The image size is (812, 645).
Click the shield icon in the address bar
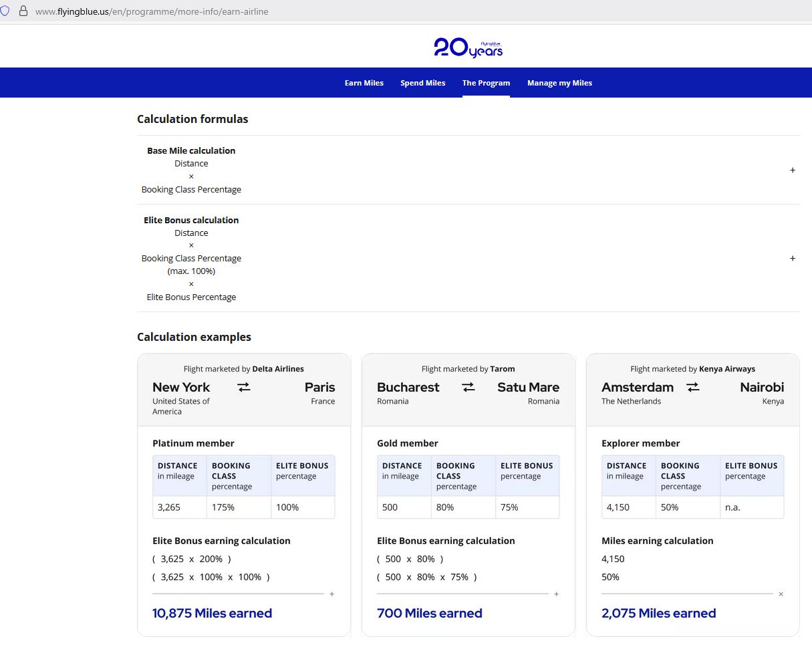5,11
